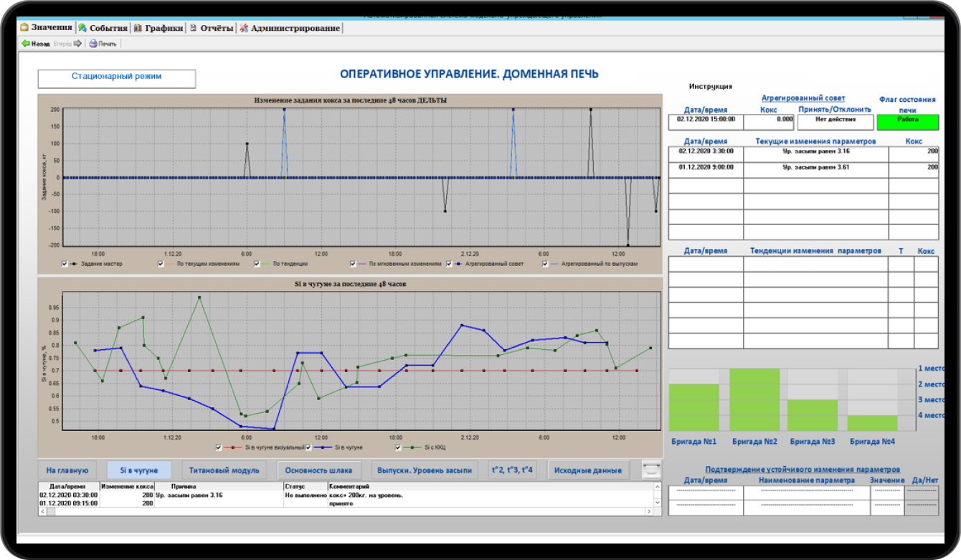961x560 pixels.
Task: Disable the Si с ККЦ series checkbox
Action: [398, 447]
